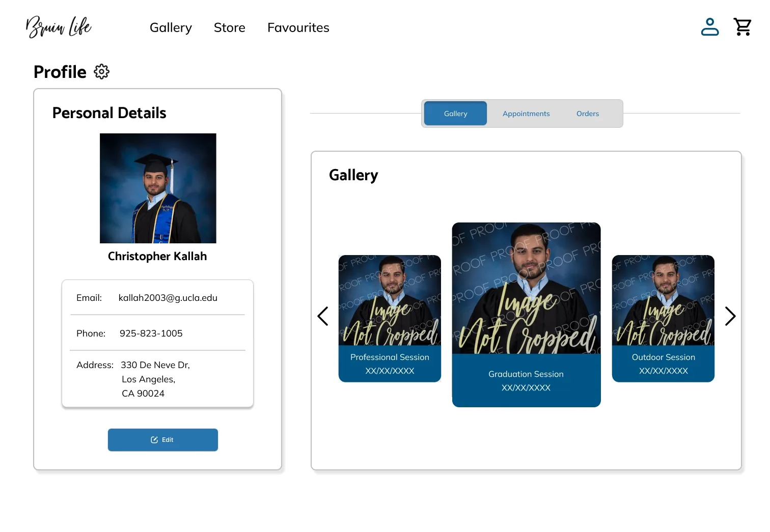770x532 pixels.
Task: Switch to the Orders tab
Action: point(588,114)
